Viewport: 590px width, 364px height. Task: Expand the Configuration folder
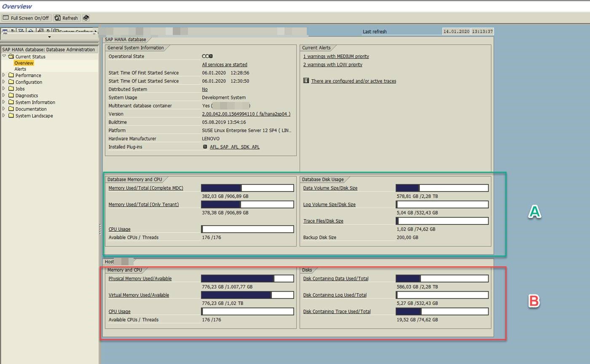tap(4, 82)
